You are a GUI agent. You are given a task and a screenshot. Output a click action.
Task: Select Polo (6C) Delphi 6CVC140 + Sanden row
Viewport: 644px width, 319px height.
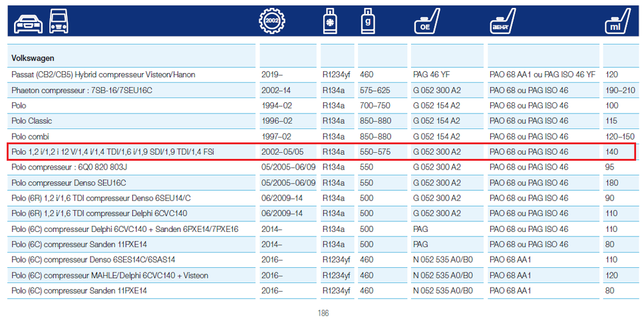coord(125,229)
